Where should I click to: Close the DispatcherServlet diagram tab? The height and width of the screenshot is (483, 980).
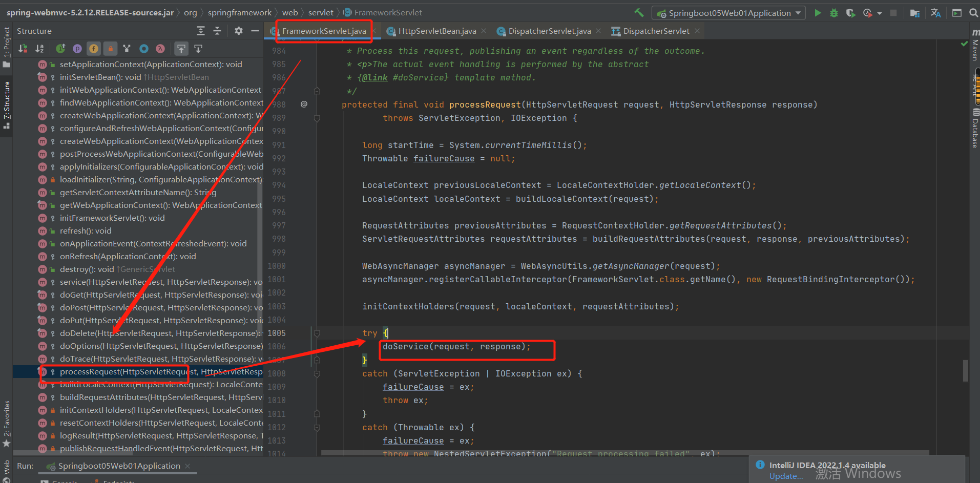tap(697, 31)
